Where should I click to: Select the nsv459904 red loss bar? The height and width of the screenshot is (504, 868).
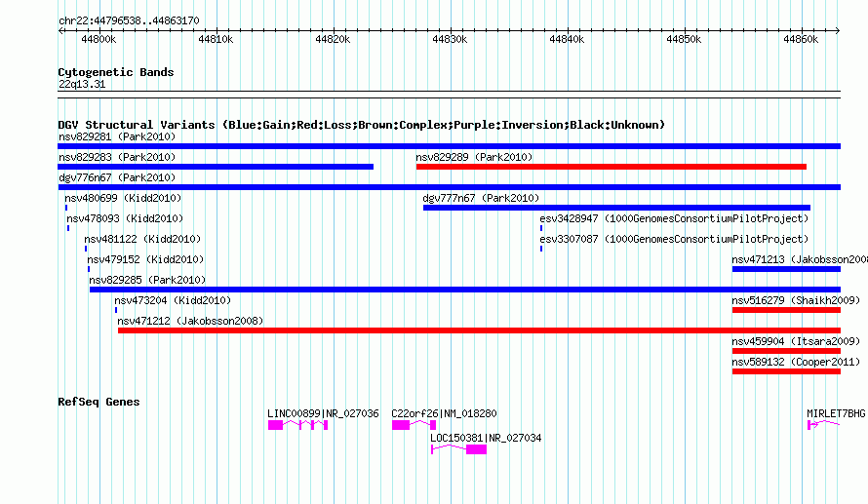787,351
